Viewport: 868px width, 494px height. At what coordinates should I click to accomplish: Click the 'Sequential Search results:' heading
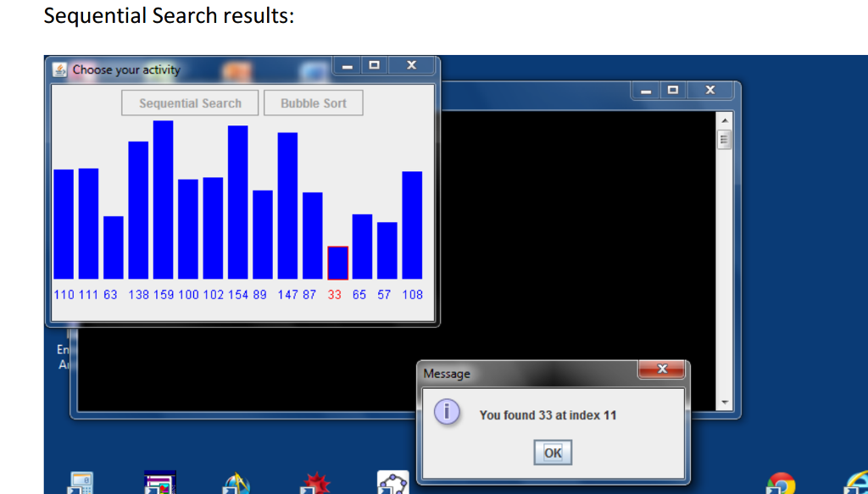pos(169,15)
